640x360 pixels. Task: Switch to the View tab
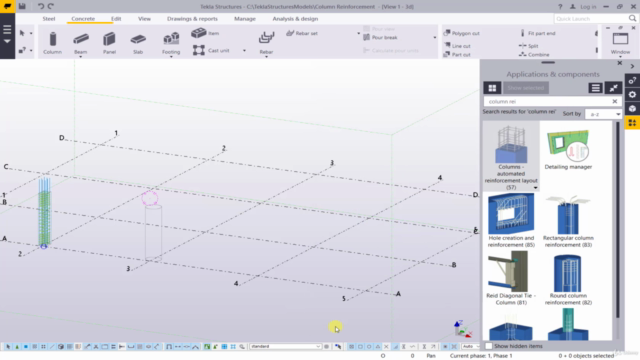(144, 19)
